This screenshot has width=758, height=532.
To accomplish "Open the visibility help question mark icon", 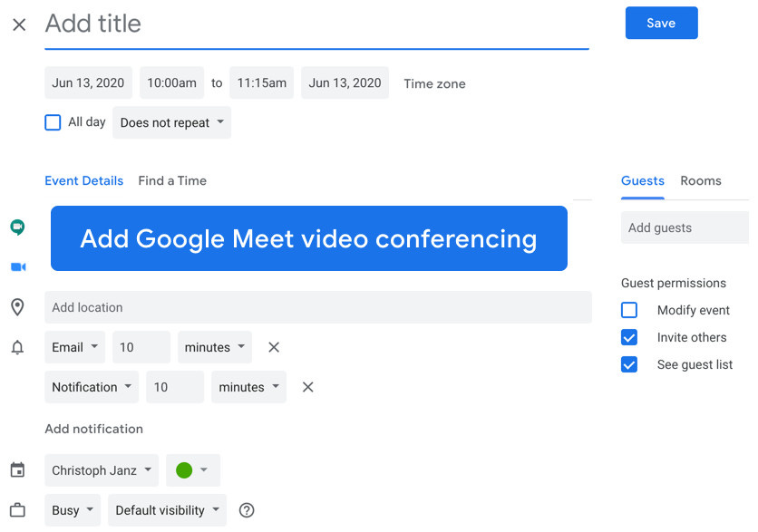I will [x=247, y=510].
